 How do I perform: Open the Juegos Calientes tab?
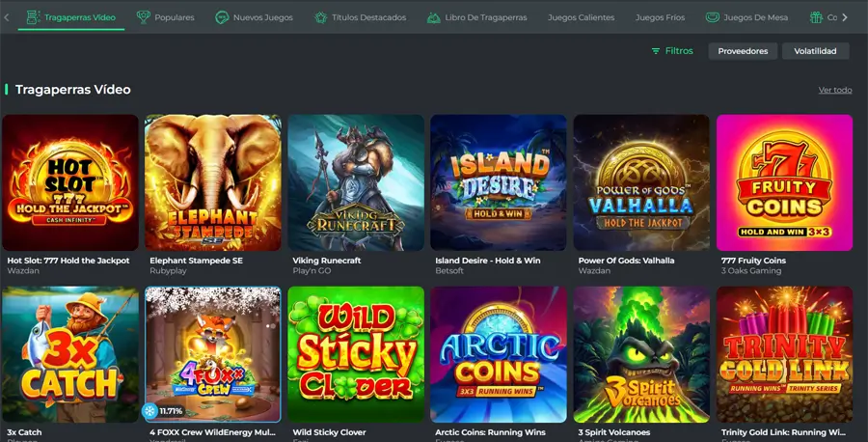(581, 17)
